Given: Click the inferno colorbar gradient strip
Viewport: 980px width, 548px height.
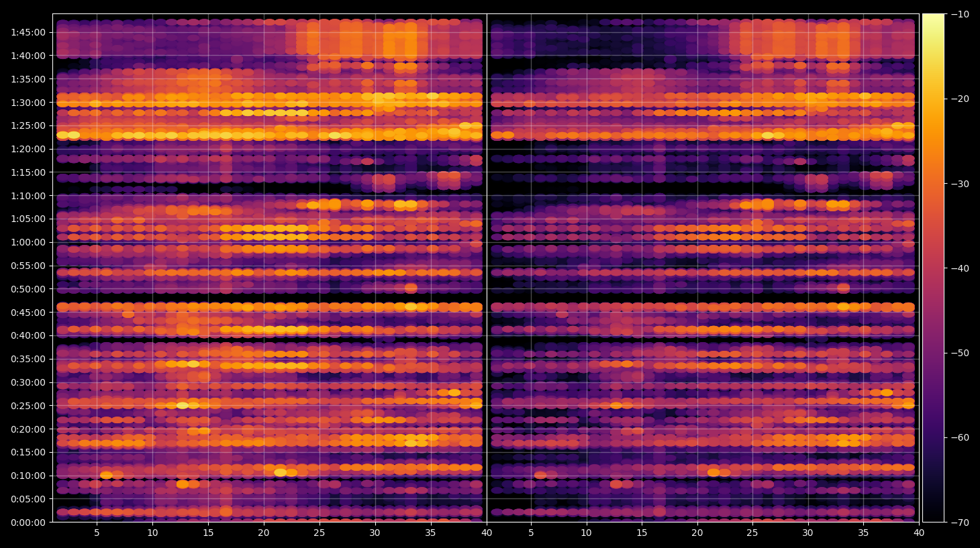Looking at the screenshot, I should click(933, 268).
